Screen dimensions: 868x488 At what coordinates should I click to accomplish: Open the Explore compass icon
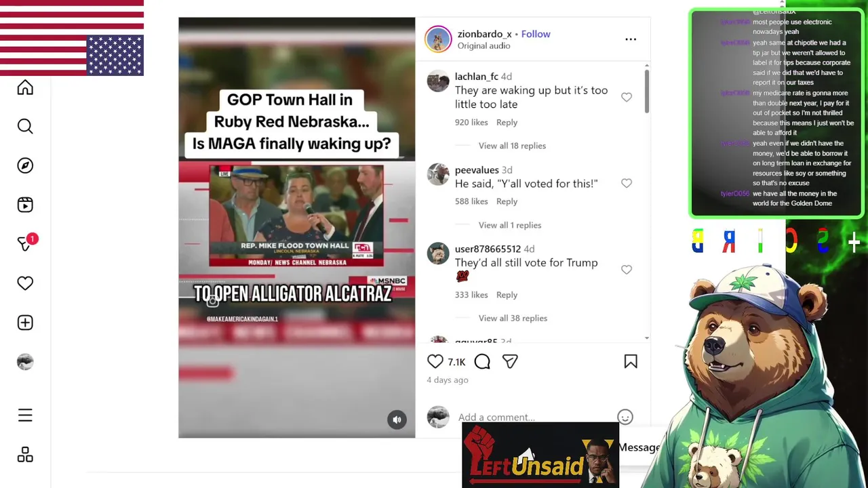click(25, 165)
